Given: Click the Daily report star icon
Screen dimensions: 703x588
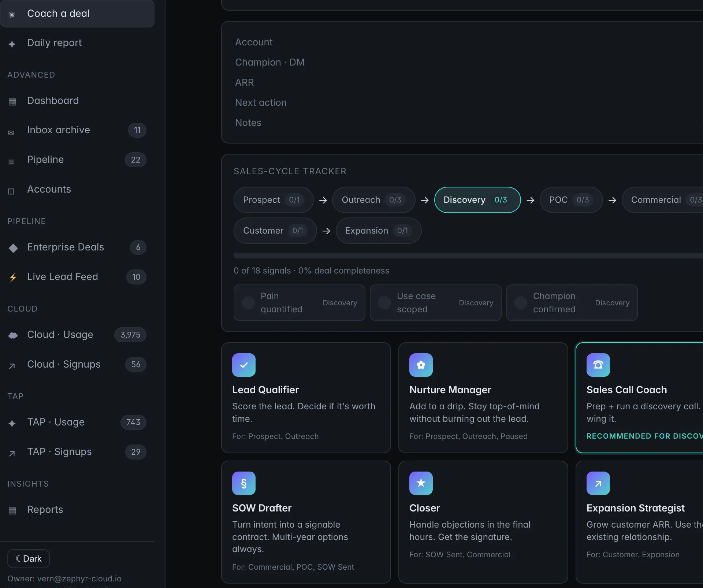Looking at the screenshot, I should [12, 44].
